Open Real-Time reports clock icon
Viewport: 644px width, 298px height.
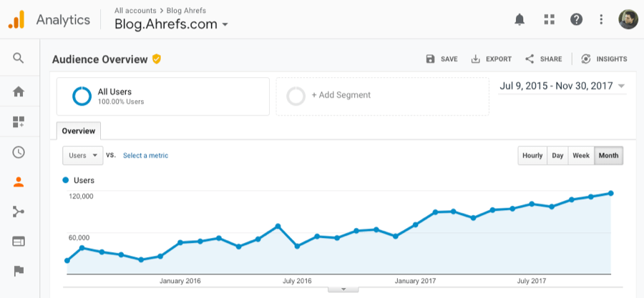pyautogui.click(x=19, y=152)
